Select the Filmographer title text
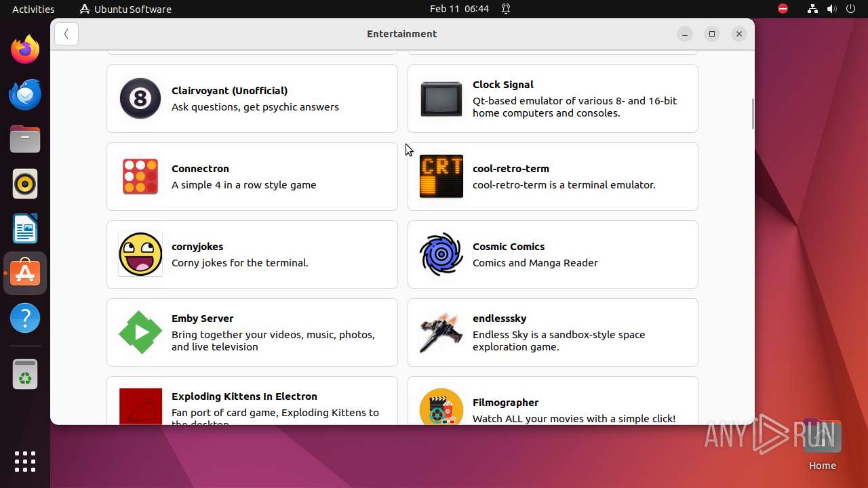The width and height of the screenshot is (868, 488). click(x=505, y=403)
